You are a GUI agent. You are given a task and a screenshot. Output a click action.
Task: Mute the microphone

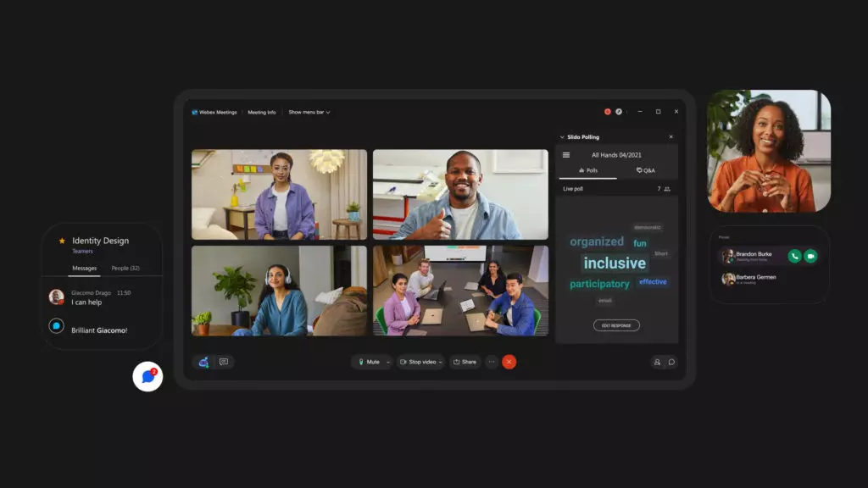click(370, 362)
